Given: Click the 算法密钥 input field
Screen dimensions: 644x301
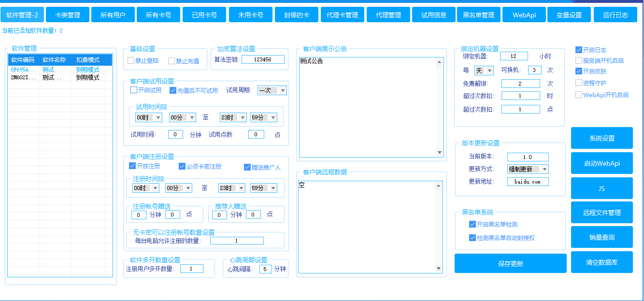Looking at the screenshot, I should [x=263, y=59].
